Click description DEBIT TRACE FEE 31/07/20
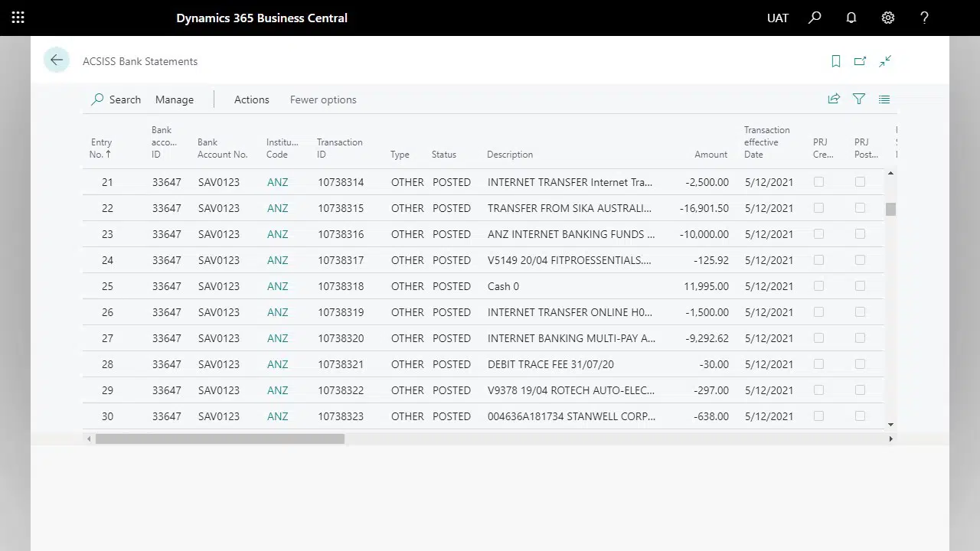980x551 pixels. tap(550, 364)
